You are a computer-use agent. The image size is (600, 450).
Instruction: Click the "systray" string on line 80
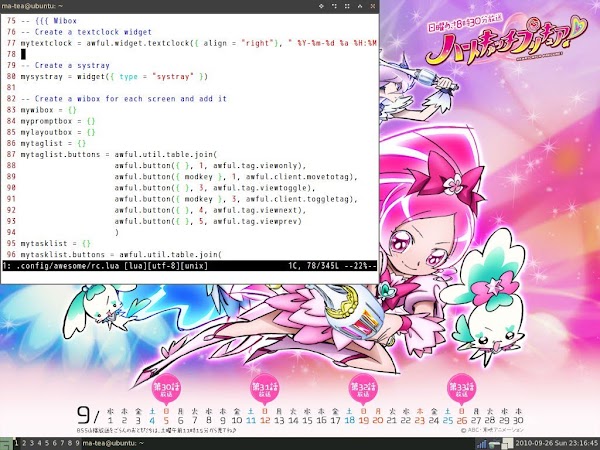[173, 77]
